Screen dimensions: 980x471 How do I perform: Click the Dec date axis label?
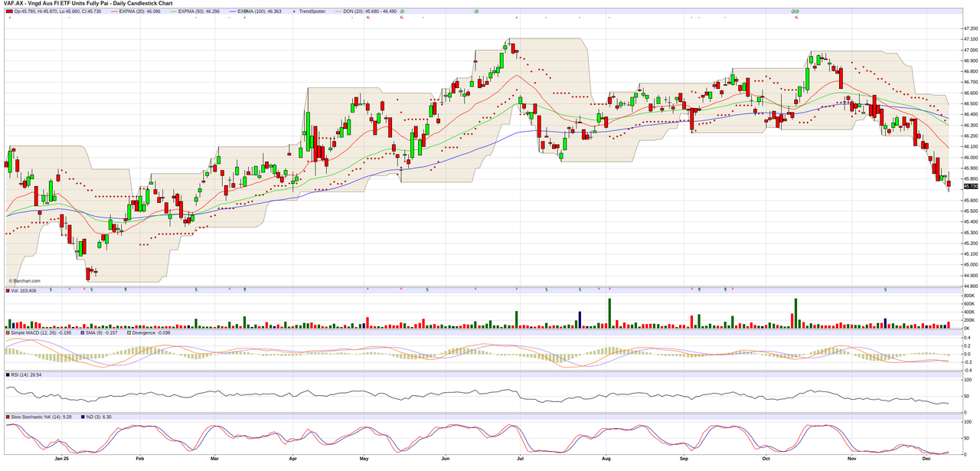pos(926,459)
